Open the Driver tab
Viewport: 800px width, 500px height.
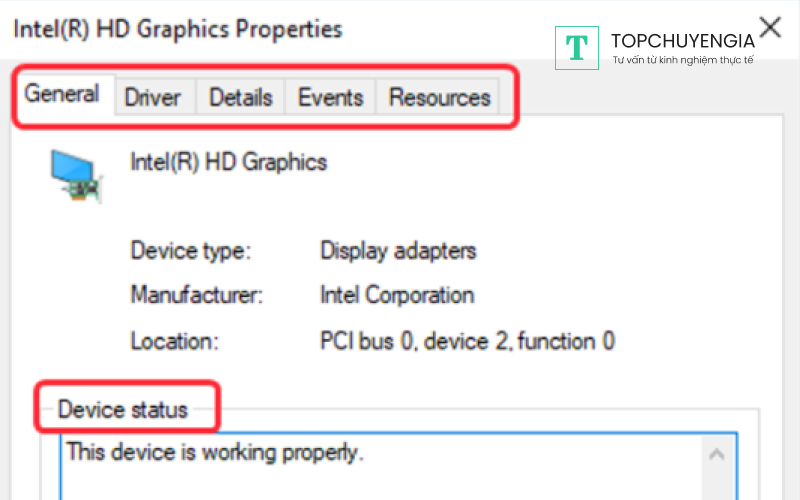coord(152,97)
